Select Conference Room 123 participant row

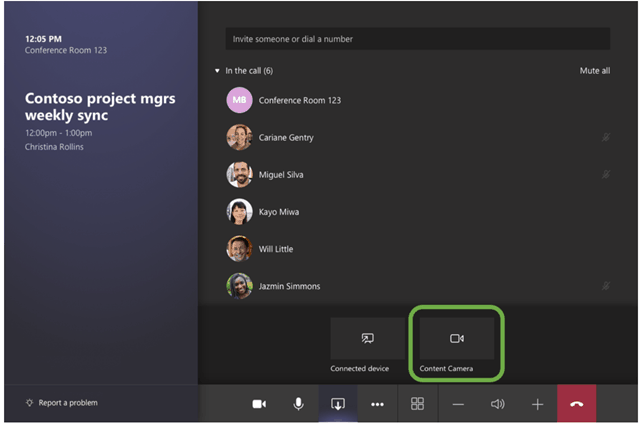(x=418, y=100)
